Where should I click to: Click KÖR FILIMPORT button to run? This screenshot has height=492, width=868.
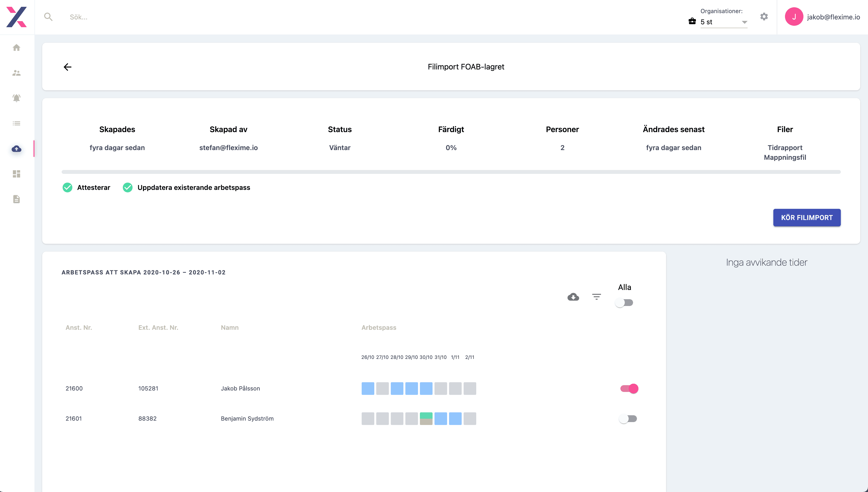click(807, 217)
